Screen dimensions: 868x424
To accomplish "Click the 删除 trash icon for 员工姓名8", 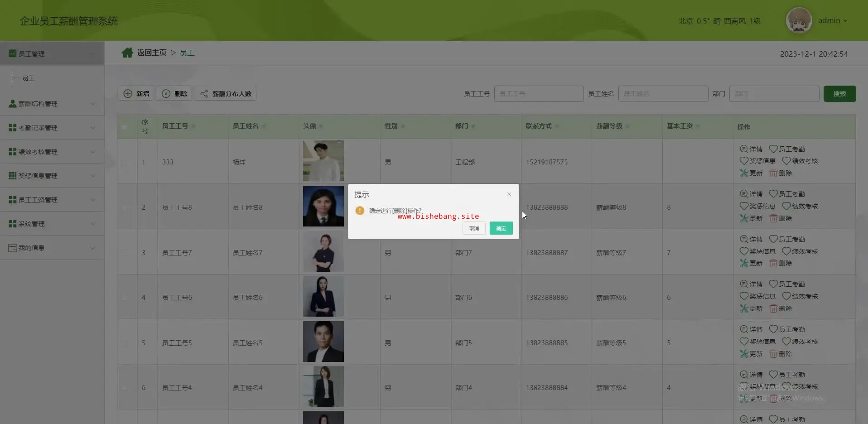I will [773, 218].
